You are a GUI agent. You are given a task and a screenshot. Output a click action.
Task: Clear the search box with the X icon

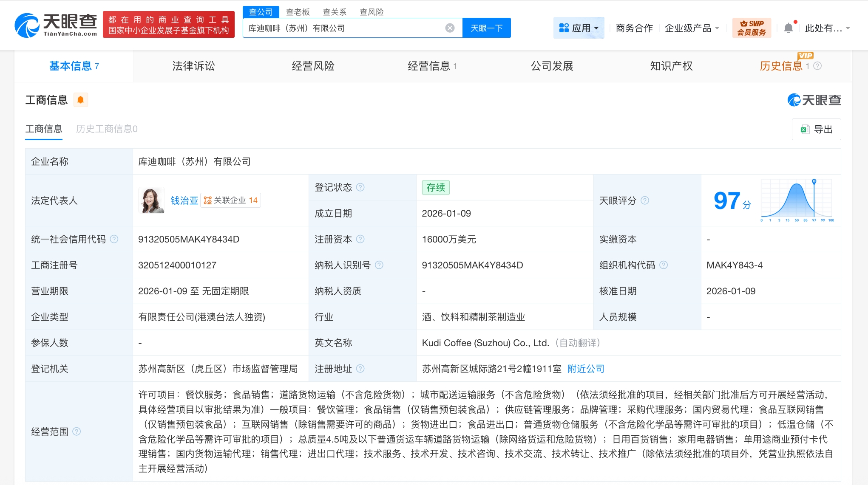(x=449, y=28)
